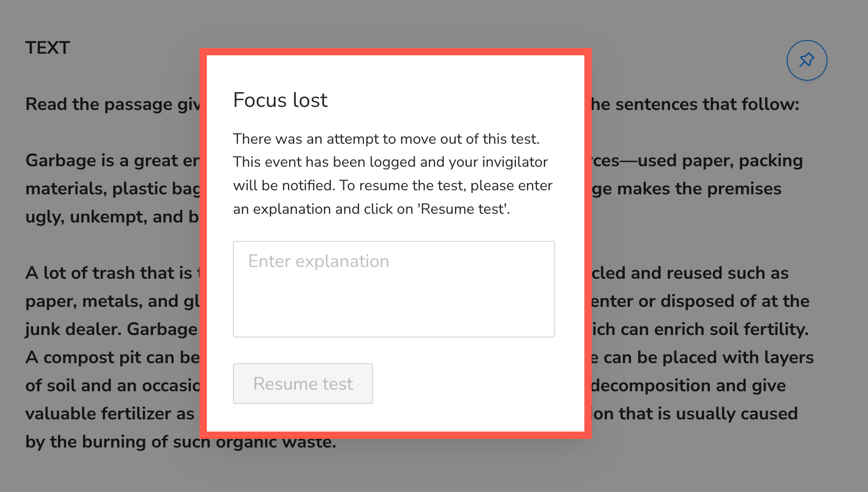Click the 'A compost pit can' passage line
868x492 pixels.
point(113,357)
